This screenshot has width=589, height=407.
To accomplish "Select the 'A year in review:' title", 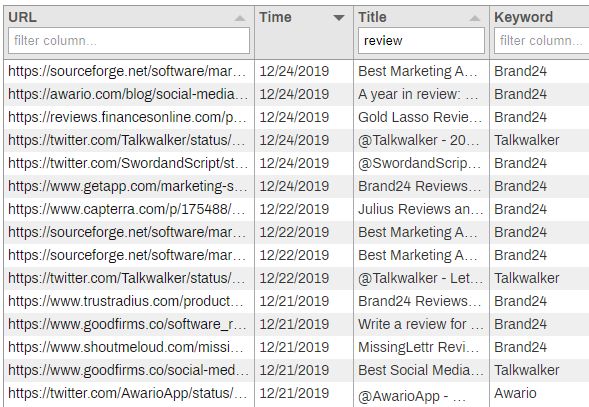I will 418,94.
